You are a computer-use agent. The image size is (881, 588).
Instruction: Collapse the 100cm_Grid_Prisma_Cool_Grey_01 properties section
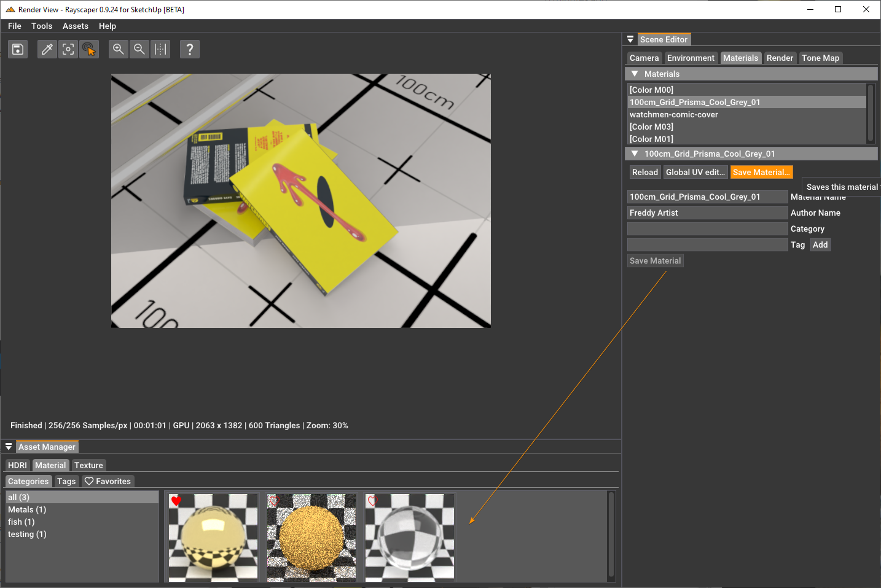click(635, 154)
